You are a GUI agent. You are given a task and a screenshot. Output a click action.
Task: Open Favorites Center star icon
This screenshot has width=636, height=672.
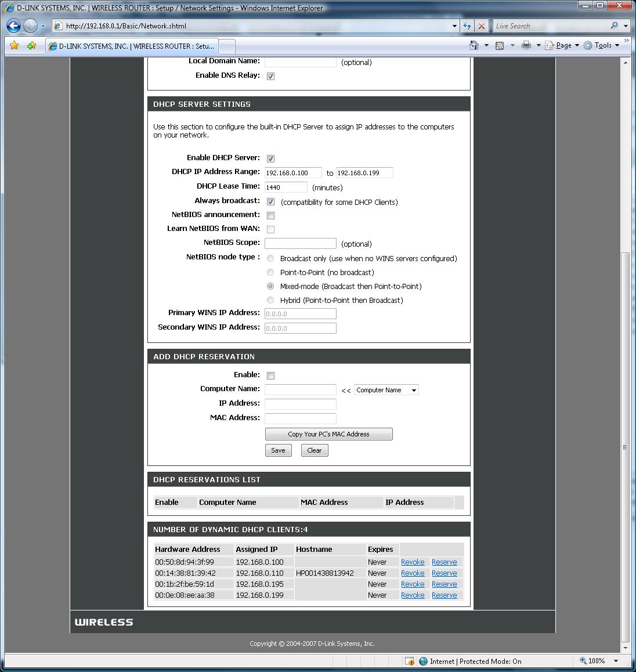tap(14, 45)
